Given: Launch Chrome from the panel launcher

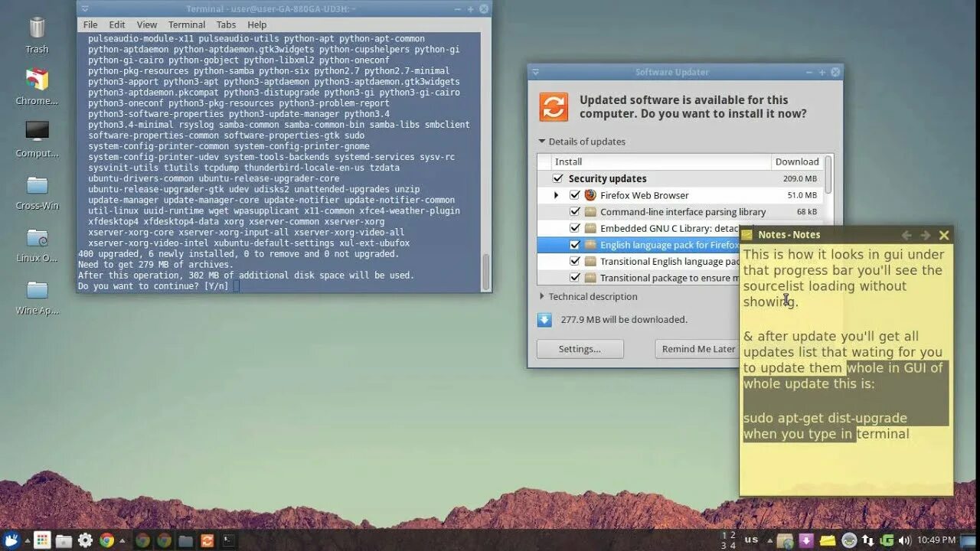Looking at the screenshot, I should 106,540.
